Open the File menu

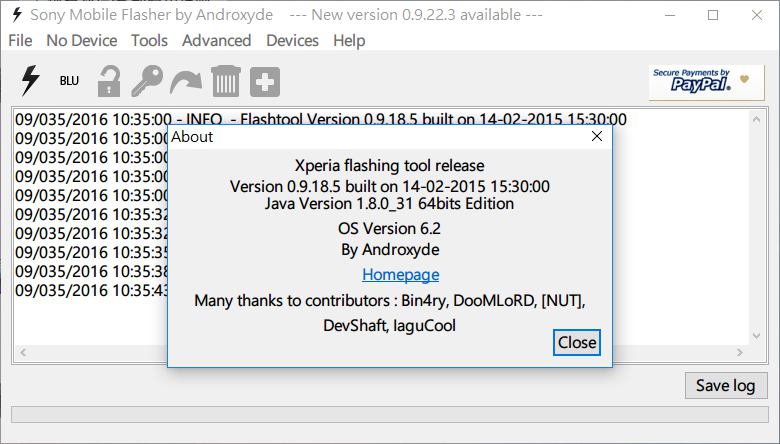point(20,40)
